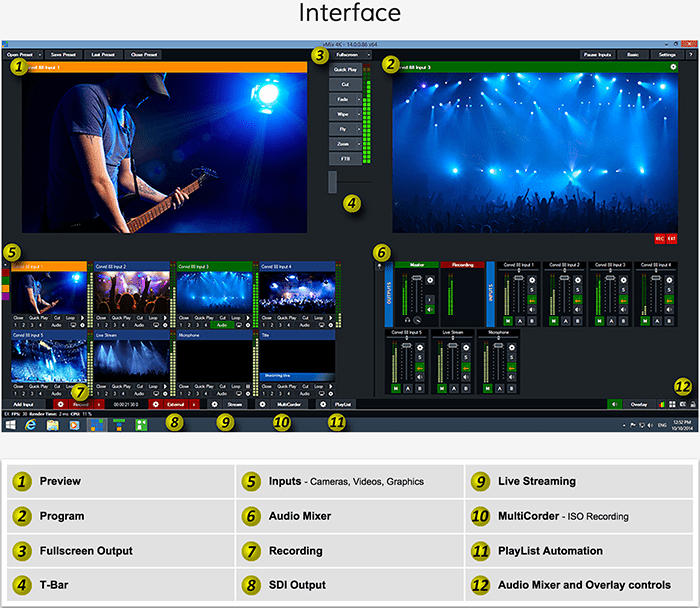Viewport: 700px width, 608px height.
Task: Select the Live Stream input thumbnail
Action: 132,360
